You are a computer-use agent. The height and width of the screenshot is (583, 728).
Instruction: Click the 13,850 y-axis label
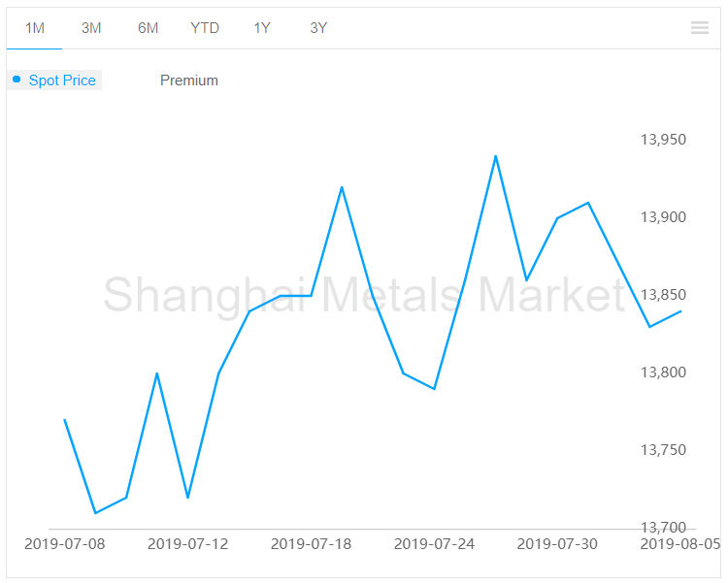[x=663, y=295]
